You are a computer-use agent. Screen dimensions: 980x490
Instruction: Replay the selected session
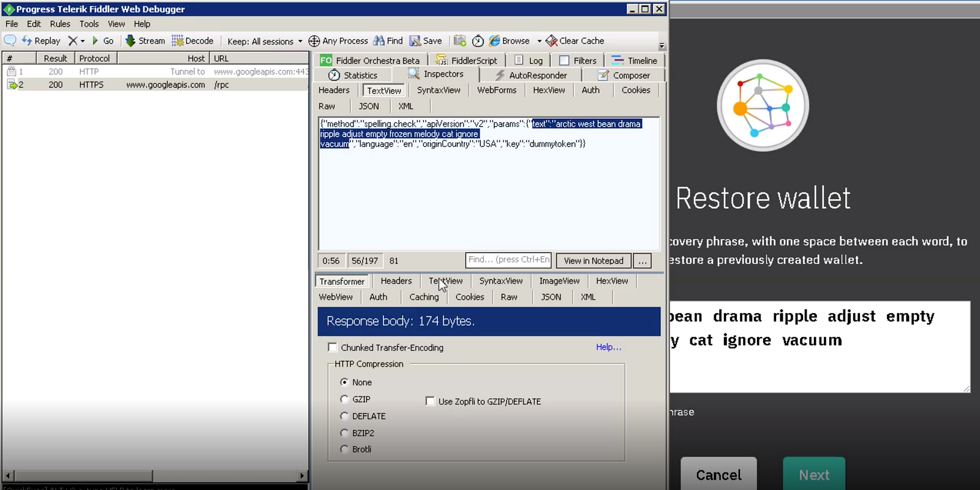(x=41, y=40)
